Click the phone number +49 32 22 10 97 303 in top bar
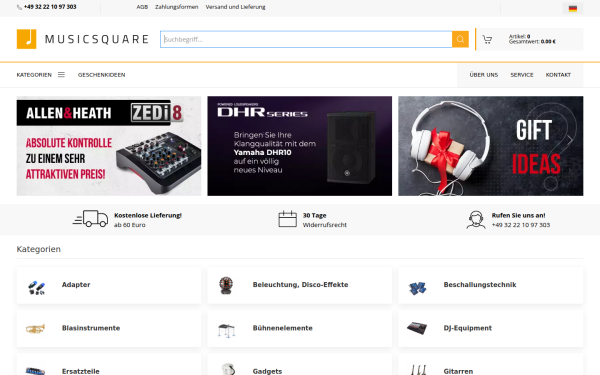This screenshot has height=375, width=600. (x=50, y=7)
